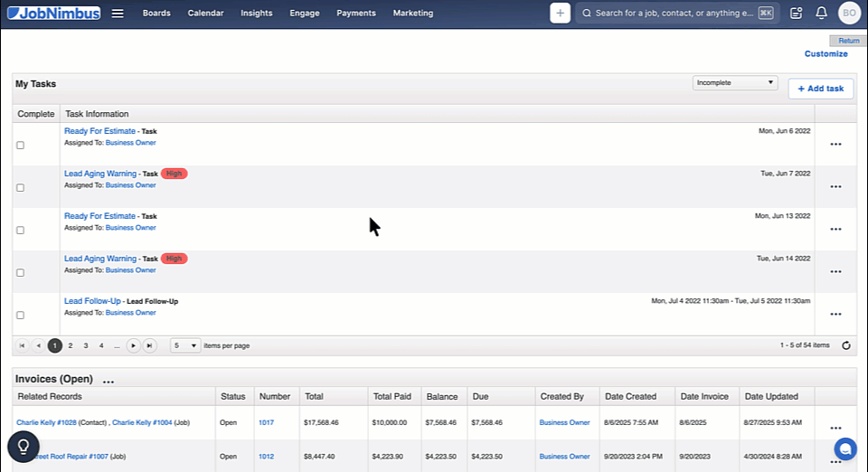Mark Jun 14 Lead Aging Warning task complete
The width and height of the screenshot is (868, 472).
click(x=21, y=273)
